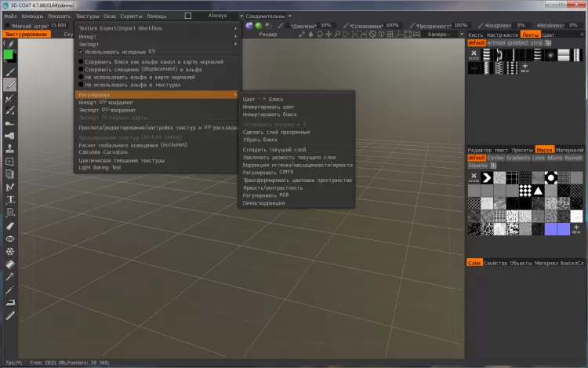Click the snowflake freeze tool icon
This screenshot has height=368, width=588.
11,251
